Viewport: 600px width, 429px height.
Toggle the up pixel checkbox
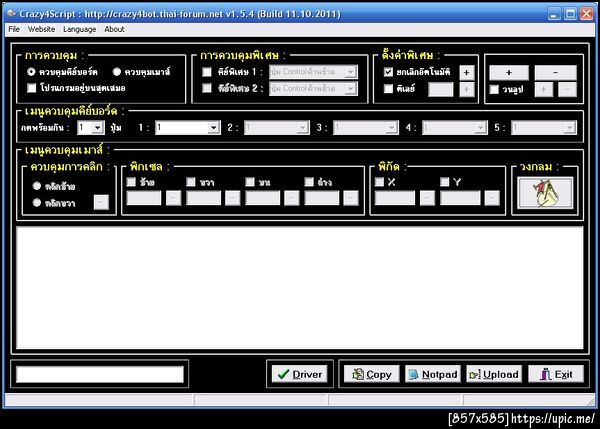click(x=250, y=182)
